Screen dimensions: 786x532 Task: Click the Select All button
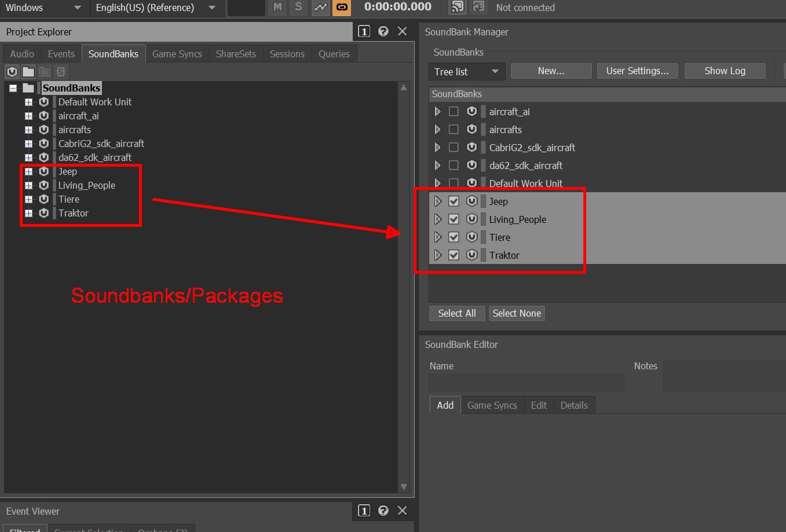pyautogui.click(x=457, y=313)
